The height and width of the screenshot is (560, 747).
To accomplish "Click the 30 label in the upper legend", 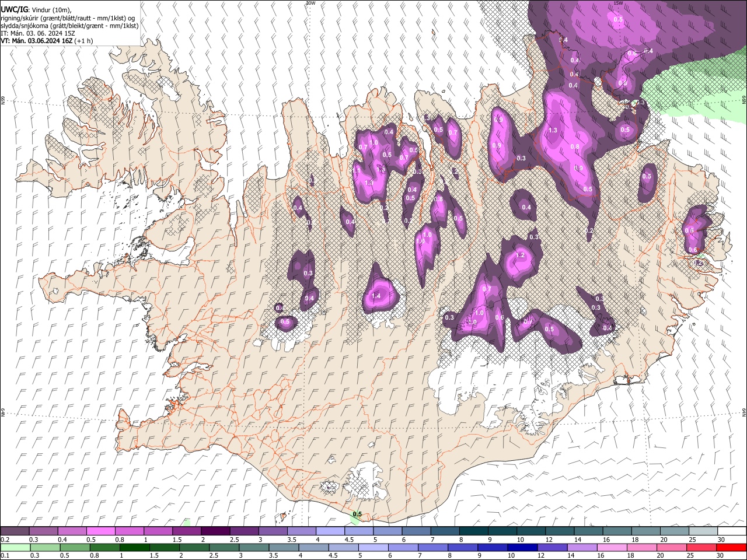I will tap(721, 539).
